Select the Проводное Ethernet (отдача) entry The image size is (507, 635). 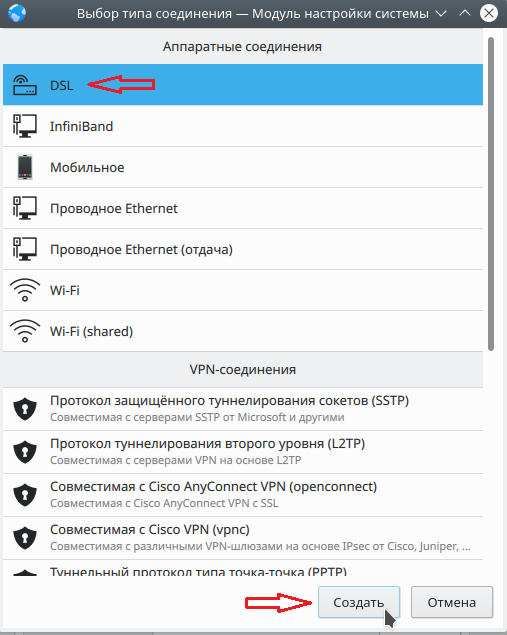243,249
